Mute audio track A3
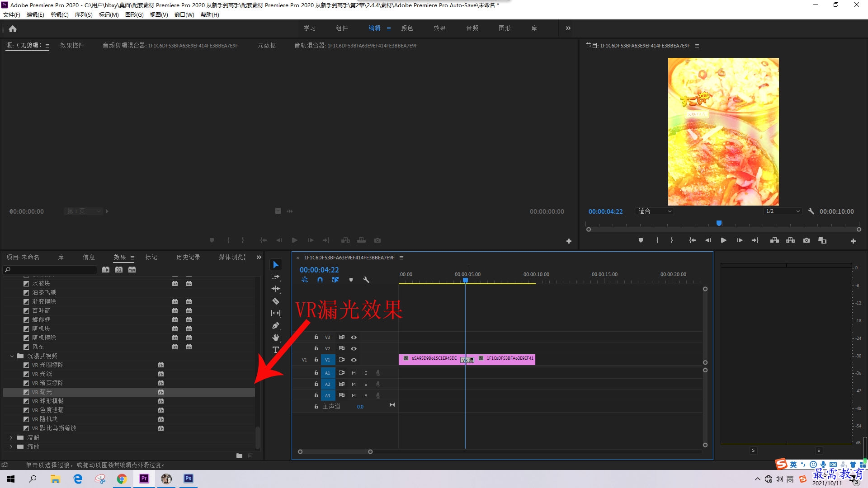This screenshot has height=488, width=868. pyautogui.click(x=354, y=396)
